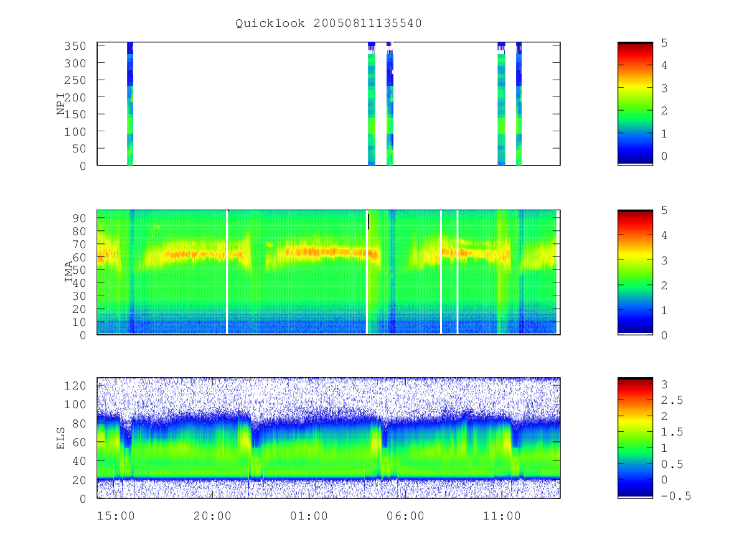
Task: Select the 20:00 time tick label
Action: (212, 516)
